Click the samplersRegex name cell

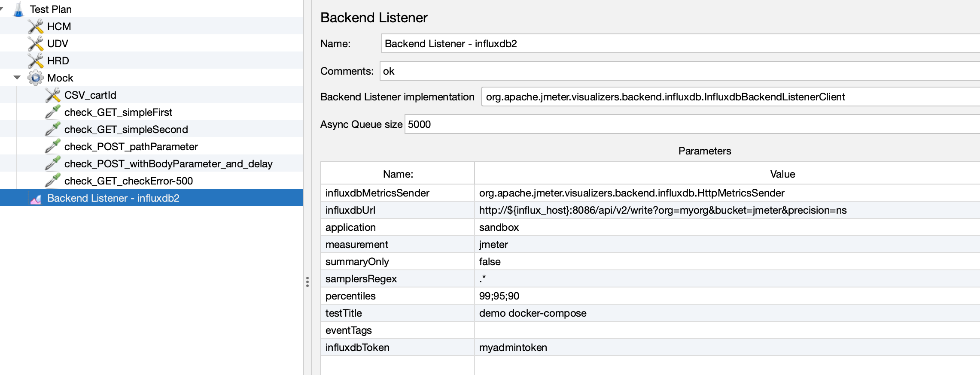coord(398,279)
